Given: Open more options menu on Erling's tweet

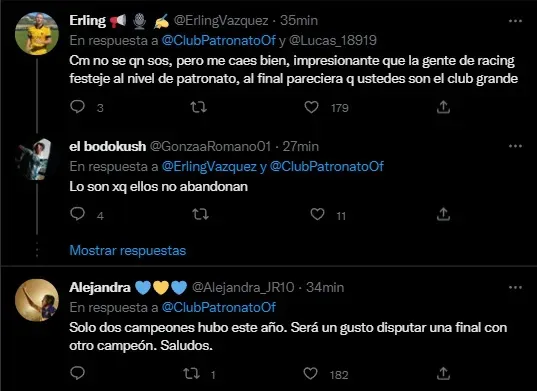Looking at the screenshot, I should pos(515,21).
